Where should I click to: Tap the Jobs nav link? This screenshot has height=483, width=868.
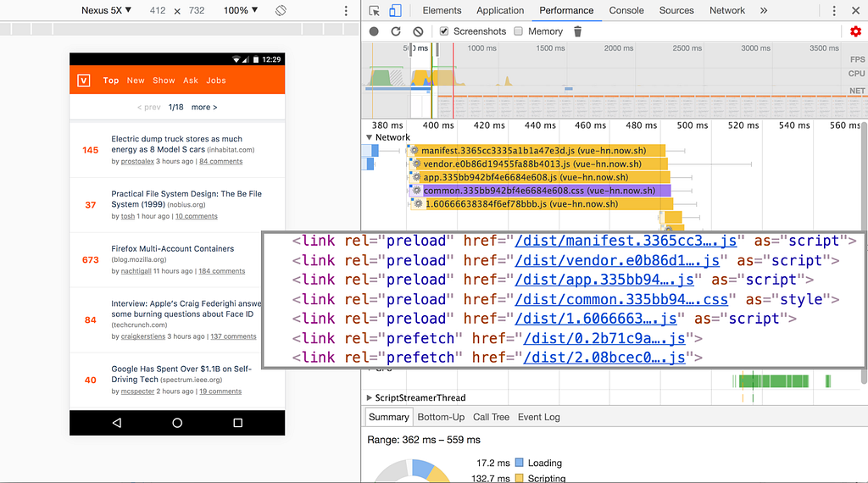pos(216,80)
